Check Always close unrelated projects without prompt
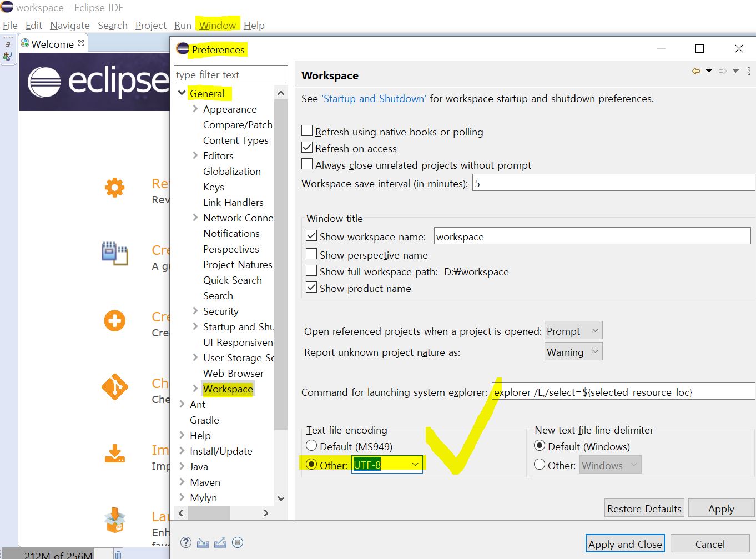 click(x=307, y=164)
